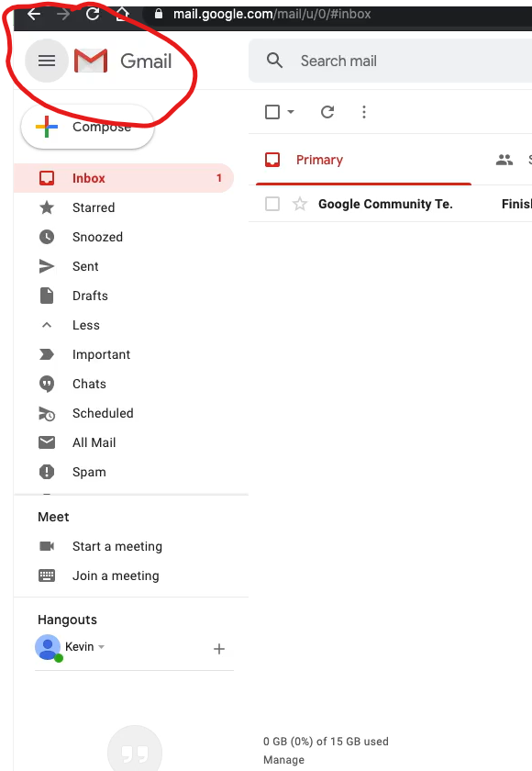532x771 pixels.
Task: Click the Meet section heading
Action: (x=53, y=517)
